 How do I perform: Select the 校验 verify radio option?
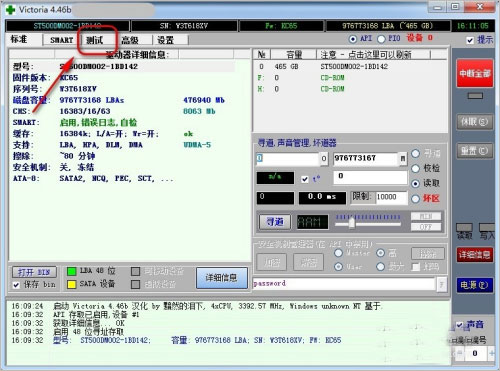coord(415,168)
